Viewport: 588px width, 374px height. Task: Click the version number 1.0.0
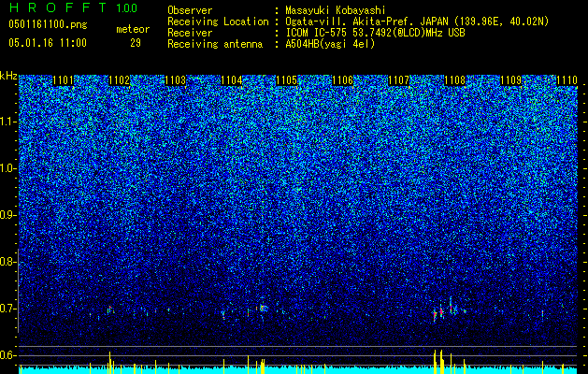point(127,8)
